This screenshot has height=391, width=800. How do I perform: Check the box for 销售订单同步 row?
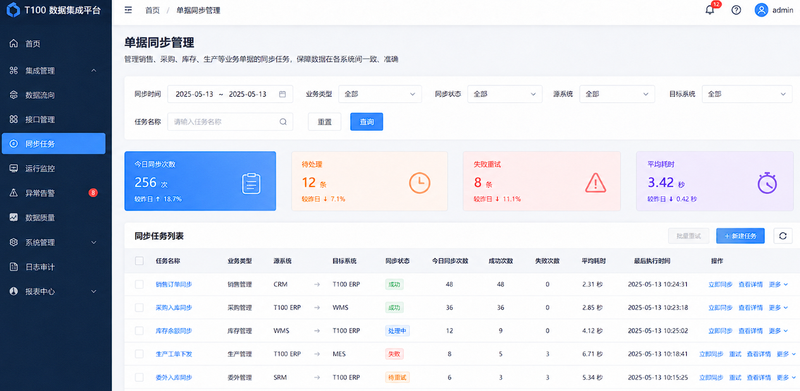(139, 284)
